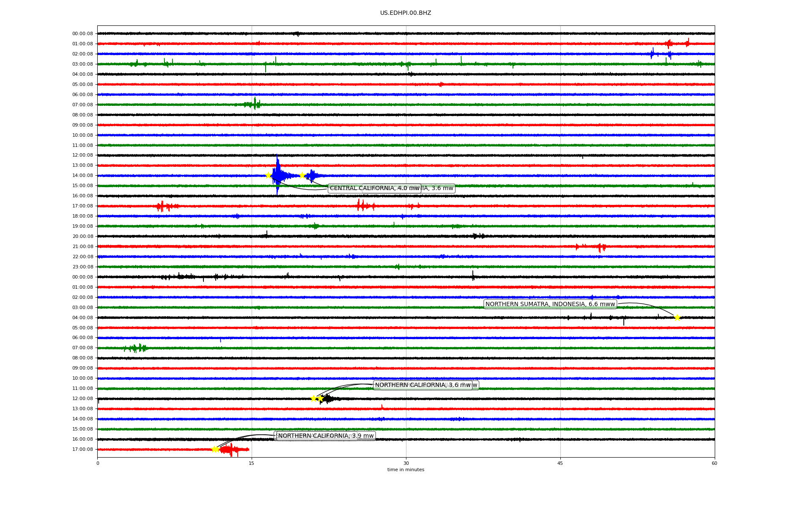Click the US.EDHPI.00.BHZ plot title

coord(406,13)
